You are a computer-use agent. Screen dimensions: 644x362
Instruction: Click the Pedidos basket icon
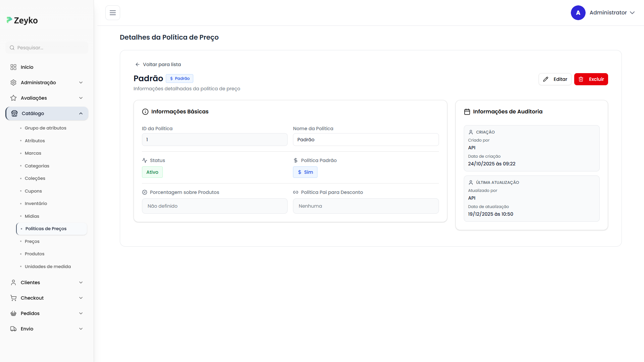coord(13,313)
